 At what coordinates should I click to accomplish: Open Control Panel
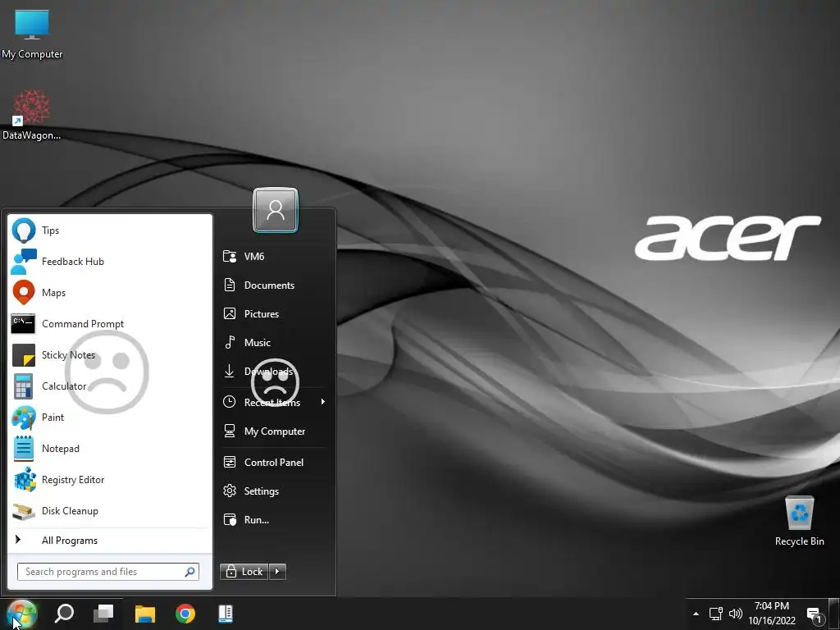coord(273,463)
